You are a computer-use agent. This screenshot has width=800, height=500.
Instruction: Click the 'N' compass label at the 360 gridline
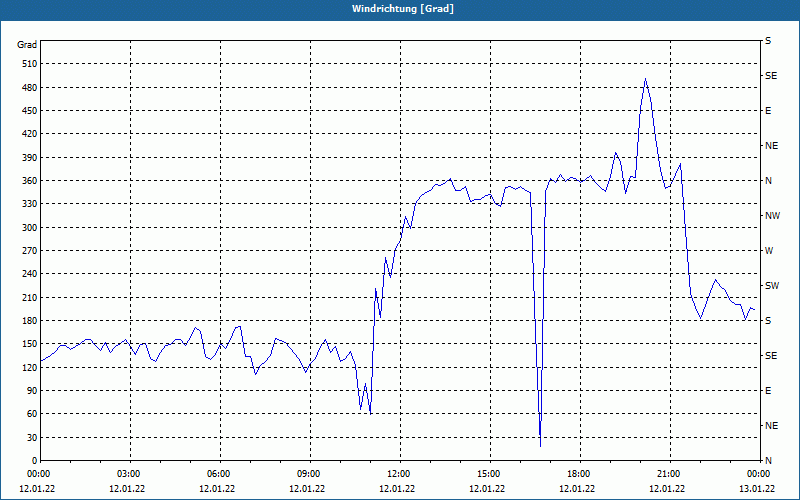point(769,181)
